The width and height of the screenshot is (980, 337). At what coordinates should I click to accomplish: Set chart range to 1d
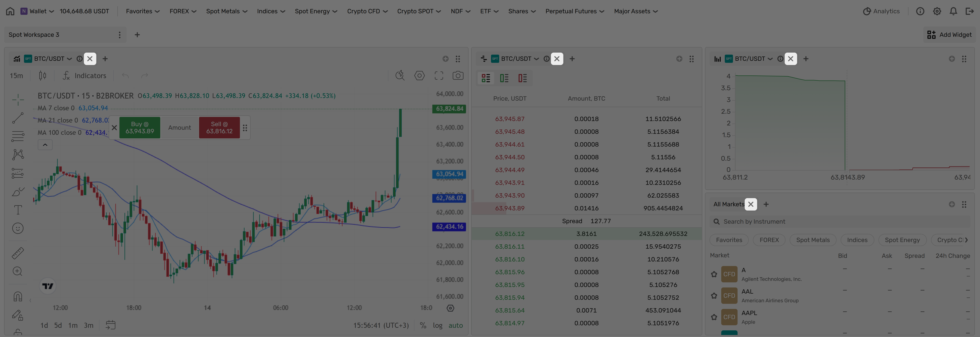pyautogui.click(x=44, y=326)
